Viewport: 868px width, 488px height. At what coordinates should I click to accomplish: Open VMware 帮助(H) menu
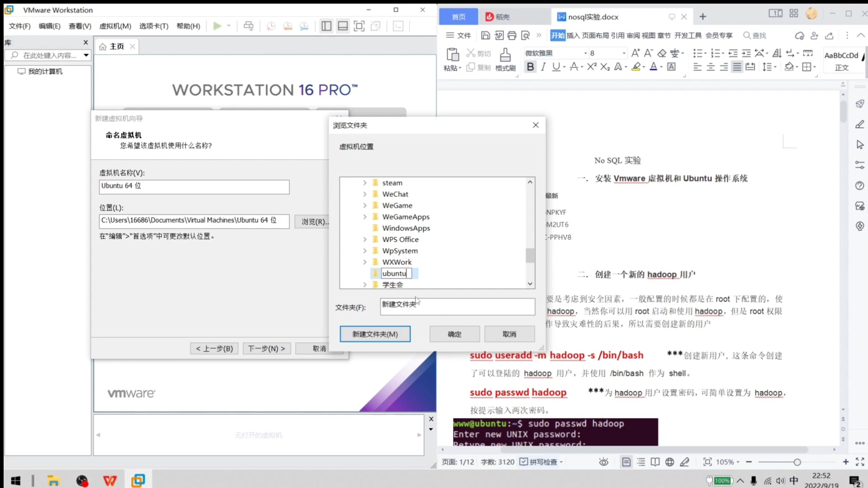click(x=188, y=26)
